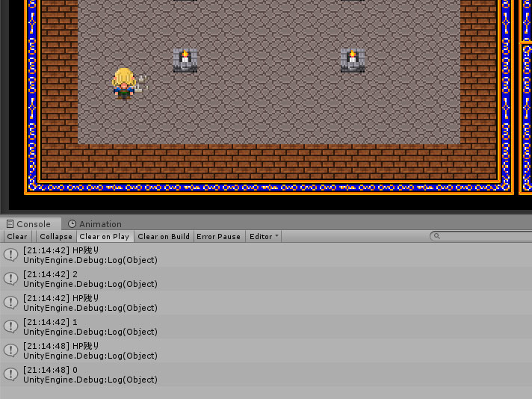Click the Animation clock icon
This screenshot has width=532, height=399.
[72, 224]
